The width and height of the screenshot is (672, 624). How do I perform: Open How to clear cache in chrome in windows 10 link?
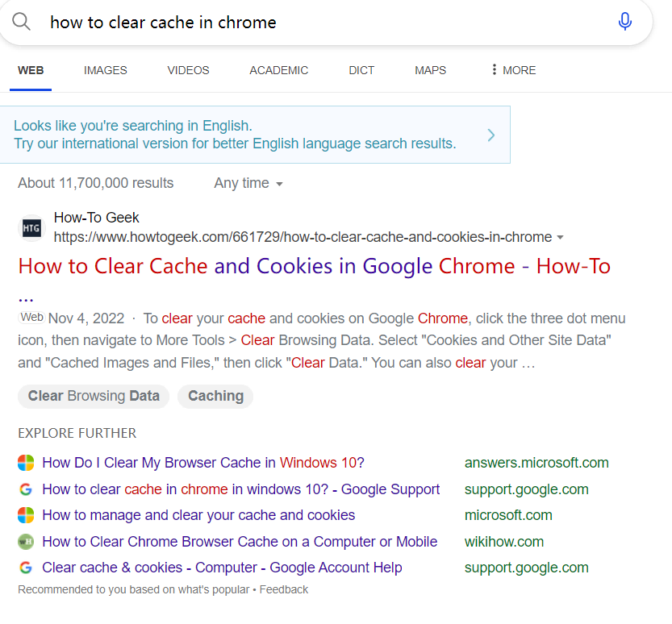tap(241, 489)
